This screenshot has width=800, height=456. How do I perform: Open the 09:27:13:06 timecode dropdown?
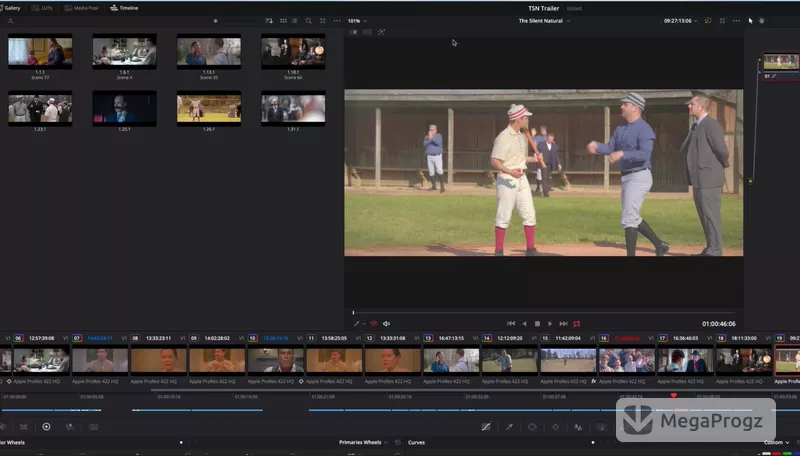click(x=681, y=21)
